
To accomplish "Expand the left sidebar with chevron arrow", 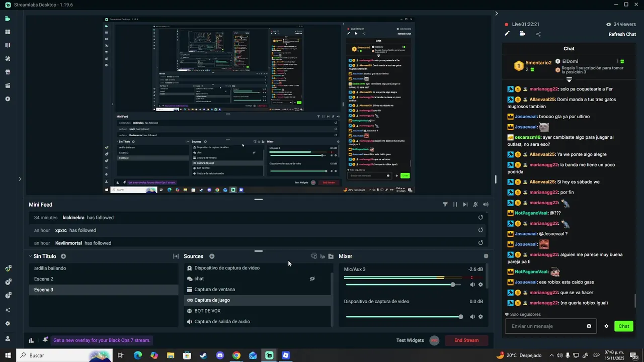I will tap(20, 178).
